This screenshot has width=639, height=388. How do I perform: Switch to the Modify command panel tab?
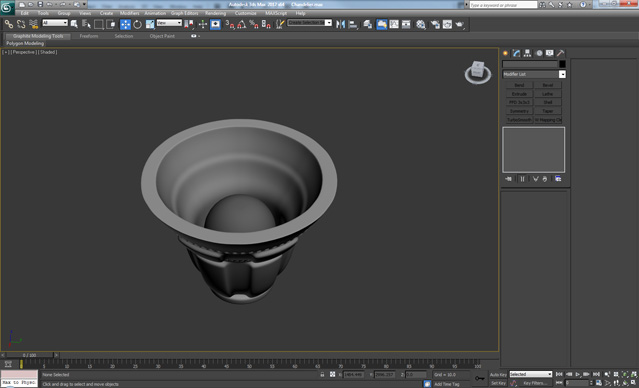tap(517, 53)
